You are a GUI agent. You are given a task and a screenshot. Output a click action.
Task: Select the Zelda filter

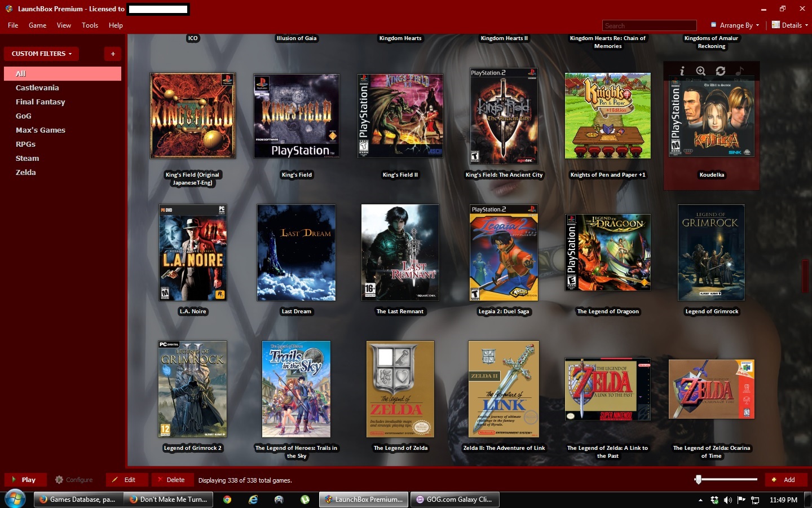pyautogui.click(x=63, y=173)
